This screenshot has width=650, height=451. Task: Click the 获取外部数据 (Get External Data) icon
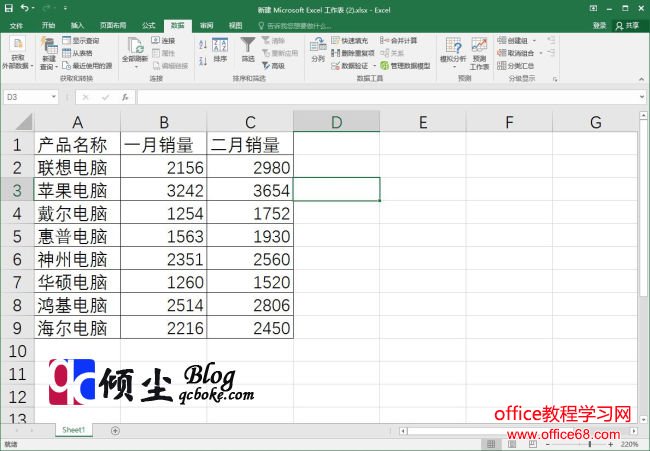tap(17, 44)
